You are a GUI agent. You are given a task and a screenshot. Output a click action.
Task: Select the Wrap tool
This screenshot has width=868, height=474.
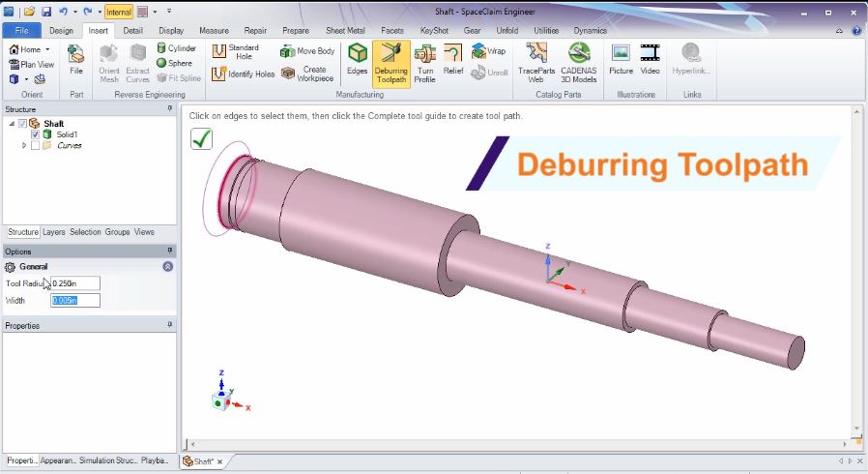pyautogui.click(x=488, y=51)
